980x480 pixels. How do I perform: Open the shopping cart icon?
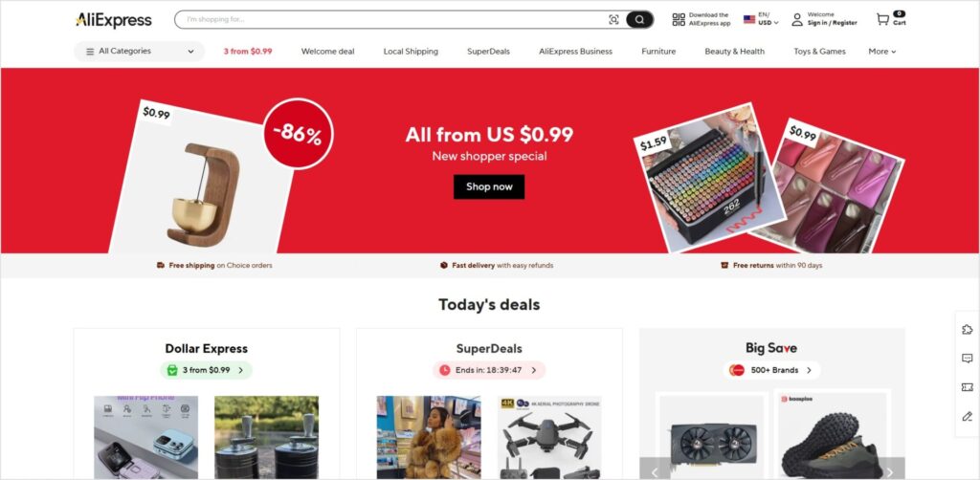tap(882, 19)
